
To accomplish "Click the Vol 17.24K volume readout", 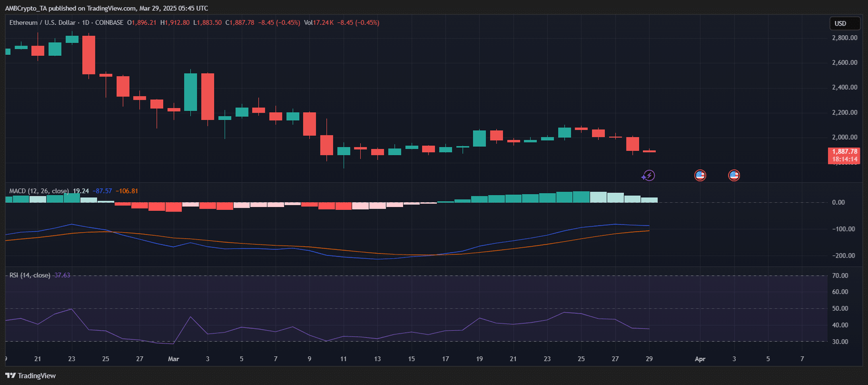I will (319, 23).
